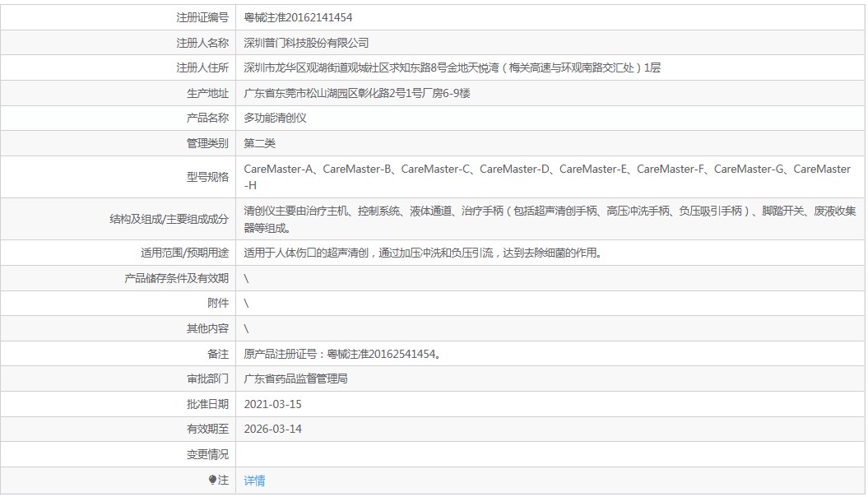Click the 附件 label

point(217,304)
